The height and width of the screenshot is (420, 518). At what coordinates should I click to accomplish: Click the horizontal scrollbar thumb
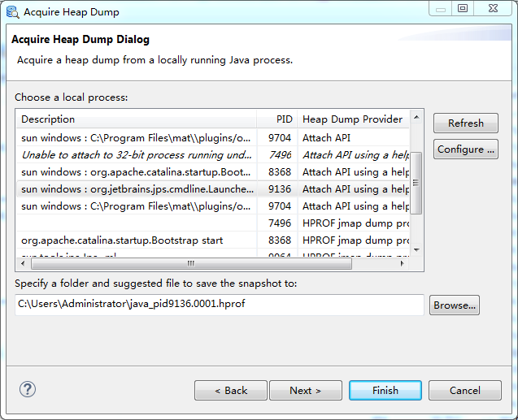[x=191, y=263]
